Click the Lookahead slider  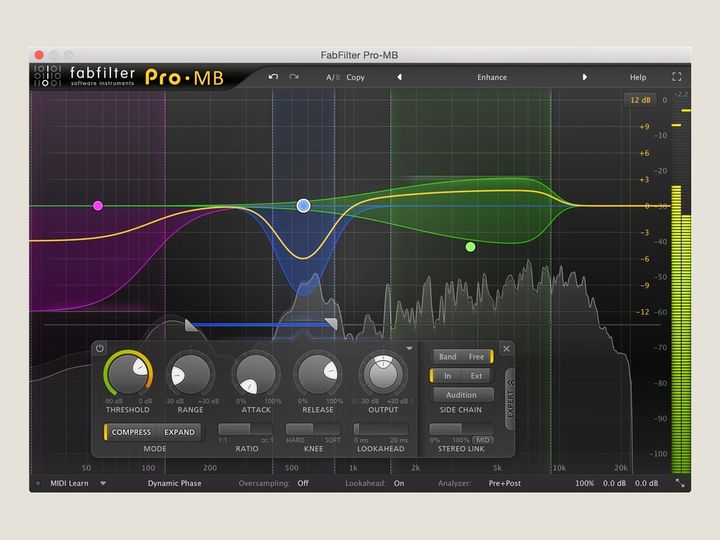381,429
